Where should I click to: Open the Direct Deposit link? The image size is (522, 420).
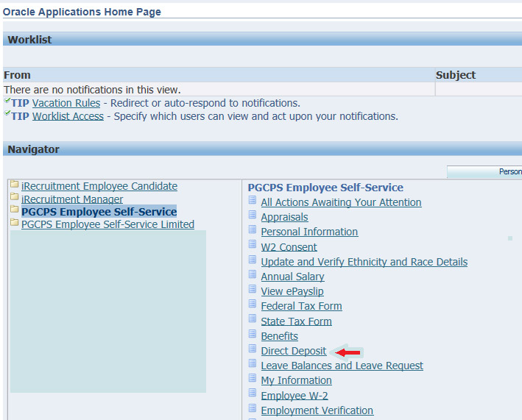coord(293,351)
